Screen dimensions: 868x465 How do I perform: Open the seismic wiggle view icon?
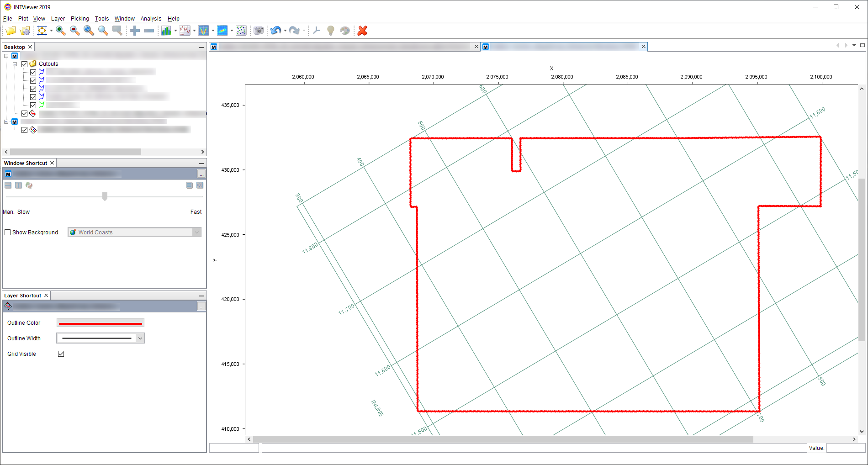[x=204, y=31]
